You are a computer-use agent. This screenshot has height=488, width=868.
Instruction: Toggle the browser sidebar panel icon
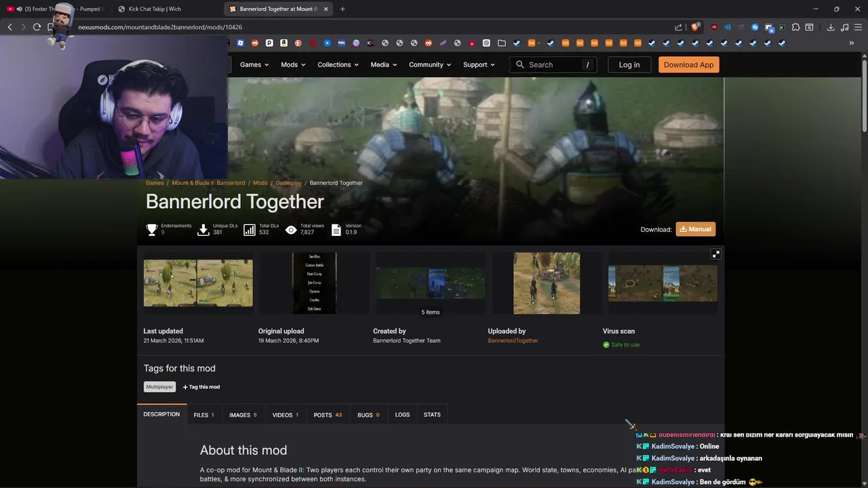809,27
